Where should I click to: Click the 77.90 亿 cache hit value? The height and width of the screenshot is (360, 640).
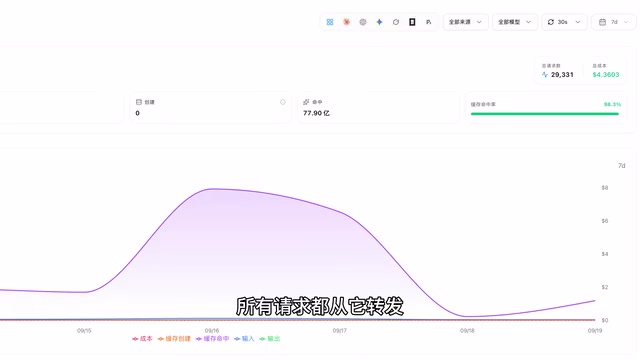click(x=316, y=113)
